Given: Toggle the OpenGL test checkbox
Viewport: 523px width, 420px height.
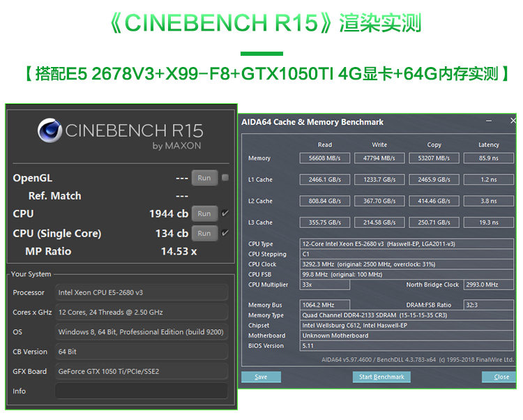Looking at the screenshot, I should tap(225, 177).
